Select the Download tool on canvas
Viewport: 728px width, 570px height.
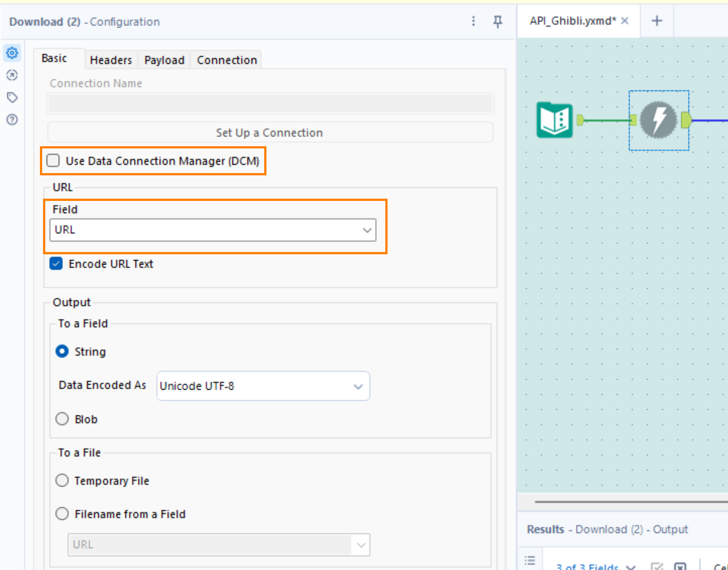coord(658,120)
